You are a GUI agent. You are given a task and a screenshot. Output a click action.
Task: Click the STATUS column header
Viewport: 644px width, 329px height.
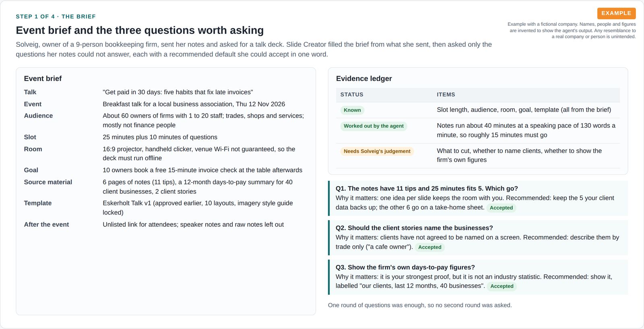(x=352, y=95)
